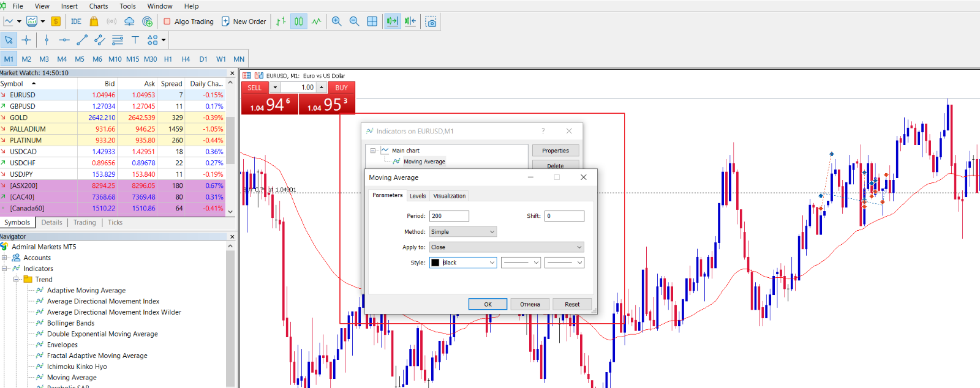This screenshot has height=388, width=980.
Task: Toggle chart auto scroll to end
Action: click(392, 21)
